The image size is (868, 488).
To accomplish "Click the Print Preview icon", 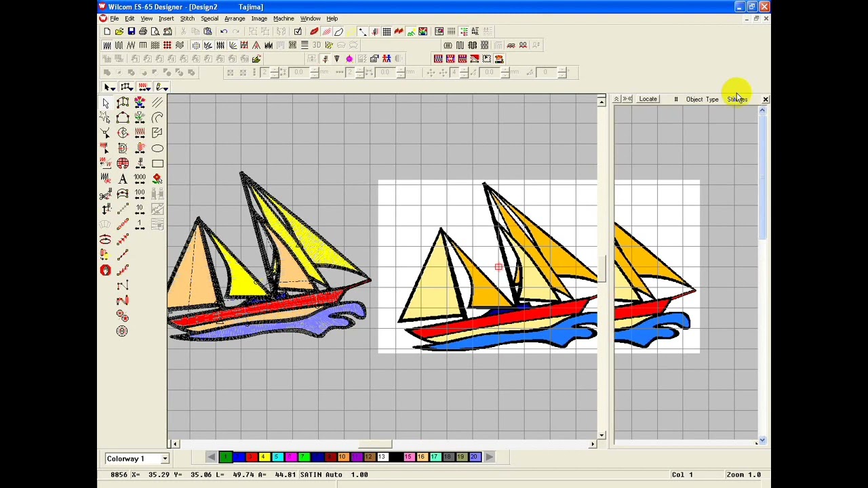I will [x=155, y=31].
